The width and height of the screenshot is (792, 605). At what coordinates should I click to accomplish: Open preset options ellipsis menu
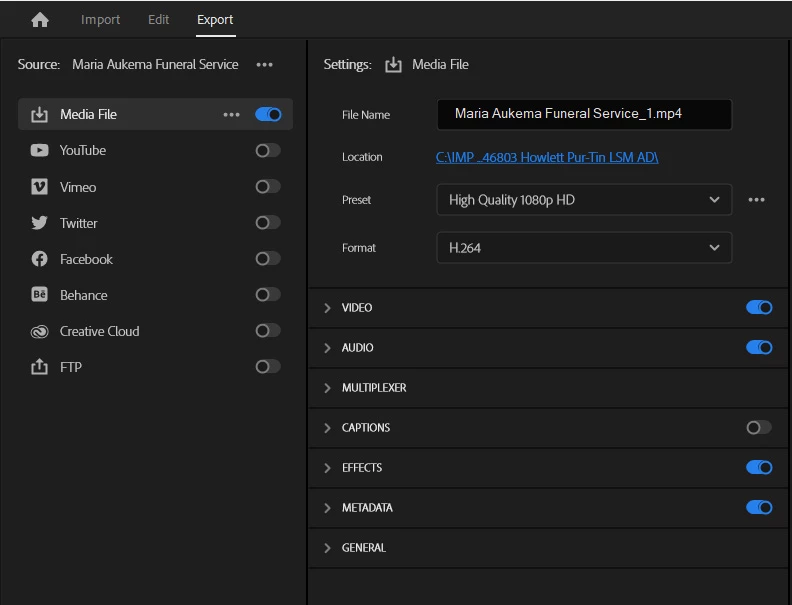(756, 200)
